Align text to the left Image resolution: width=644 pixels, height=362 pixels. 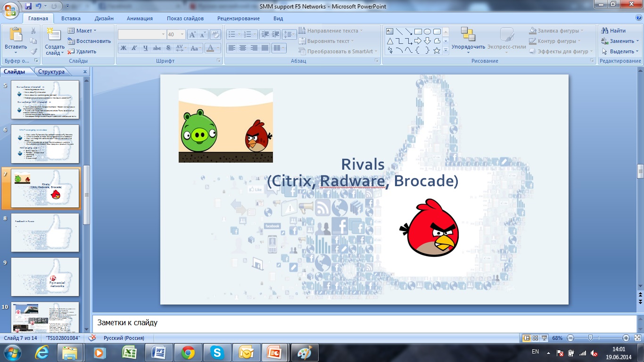tap(231, 48)
